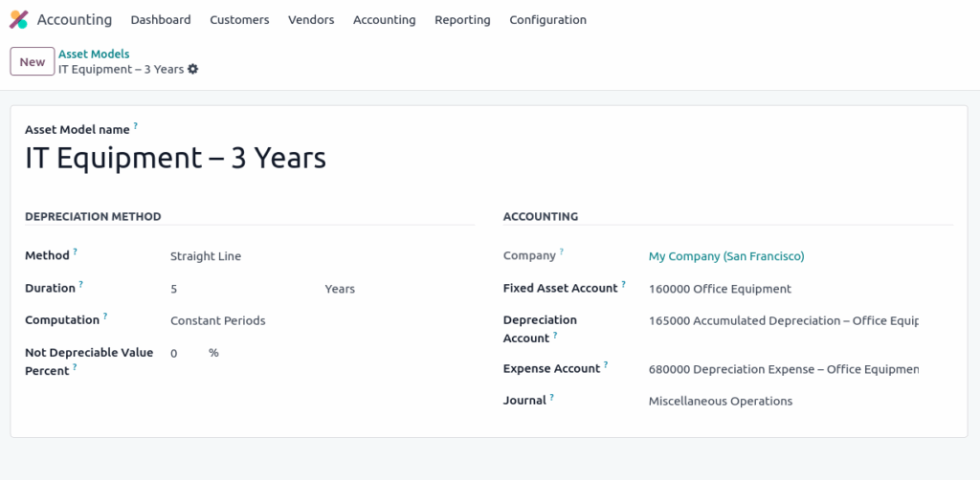Open the Vendors menu
This screenshot has height=480, width=980.
(x=311, y=20)
